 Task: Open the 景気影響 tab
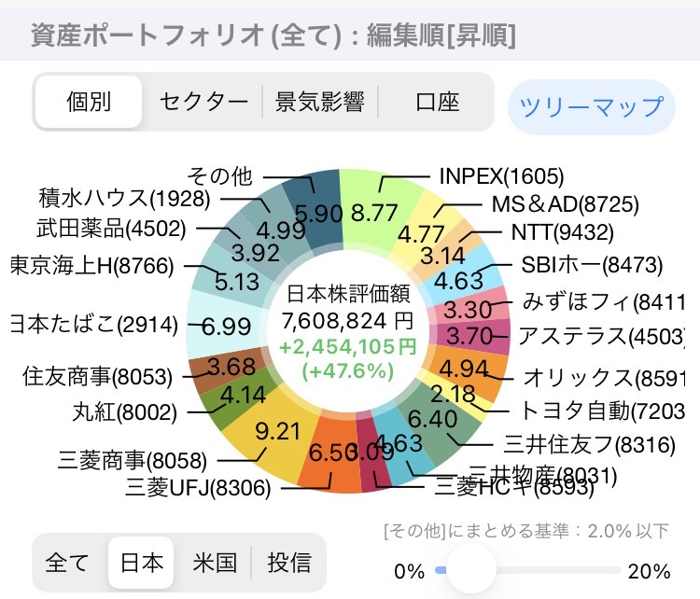(x=319, y=103)
